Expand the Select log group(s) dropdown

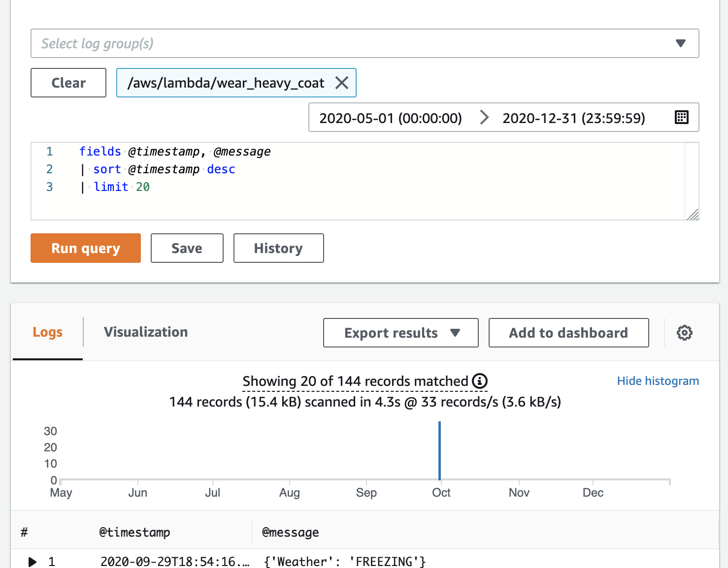click(680, 43)
